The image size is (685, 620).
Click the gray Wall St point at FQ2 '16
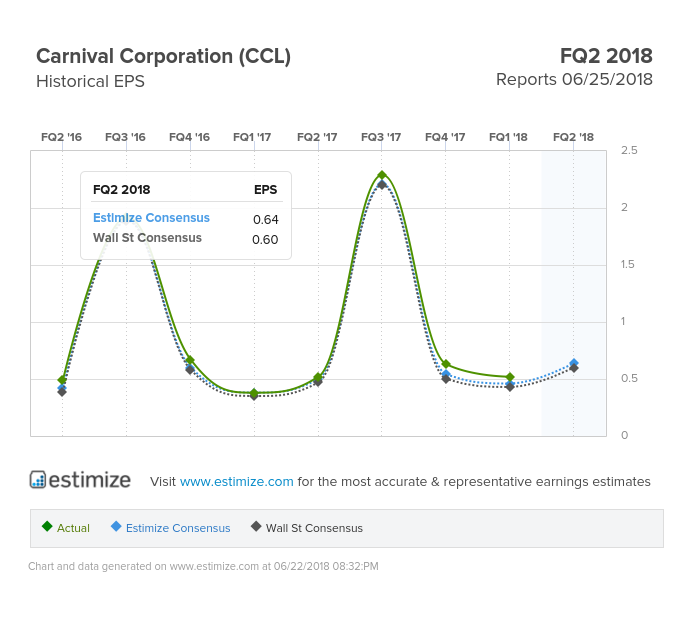[x=62, y=392]
